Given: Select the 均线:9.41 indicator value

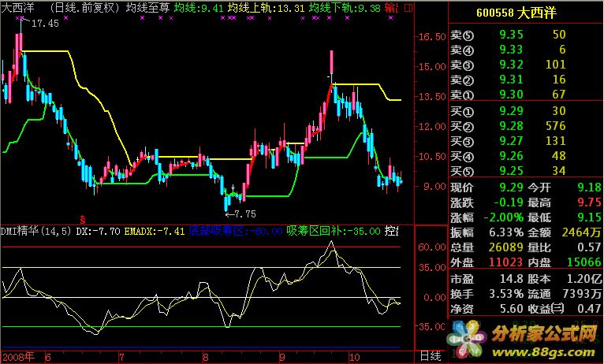Looking at the screenshot, I should (199, 8).
